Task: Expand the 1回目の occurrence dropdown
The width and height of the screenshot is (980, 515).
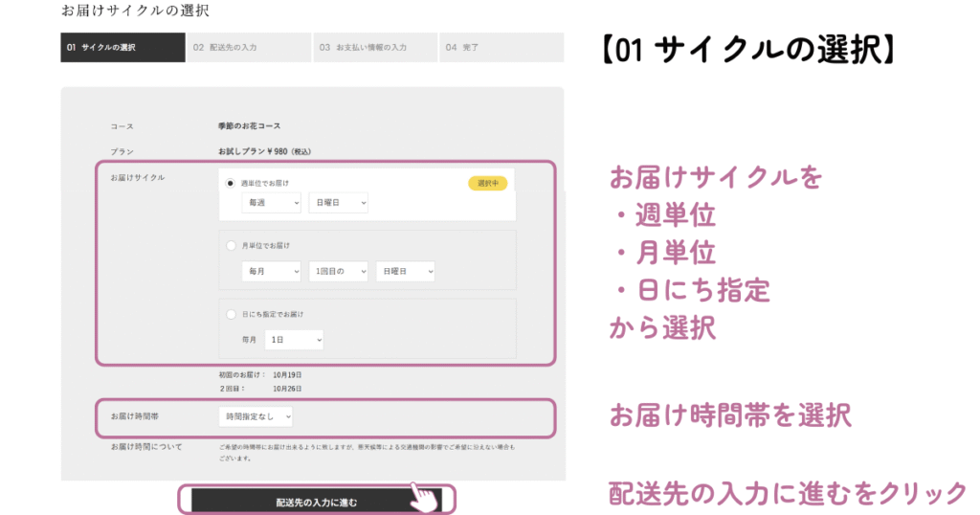Action: (x=339, y=272)
